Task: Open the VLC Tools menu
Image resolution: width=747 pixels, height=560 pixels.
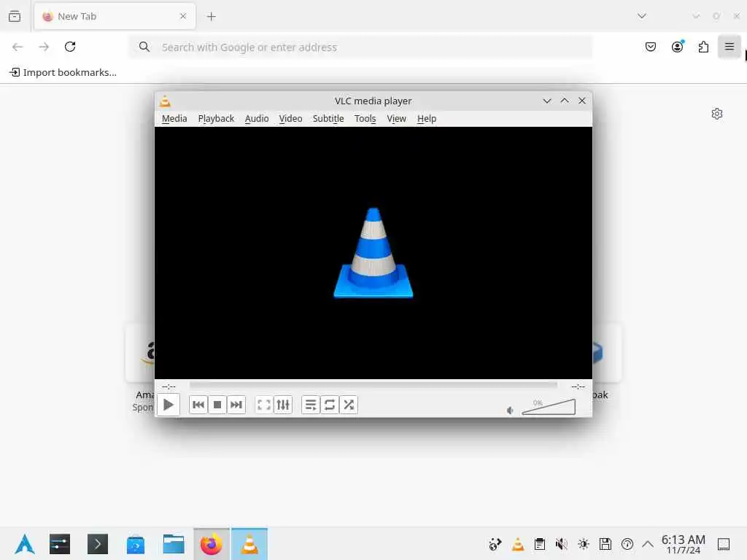Action: tap(365, 119)
